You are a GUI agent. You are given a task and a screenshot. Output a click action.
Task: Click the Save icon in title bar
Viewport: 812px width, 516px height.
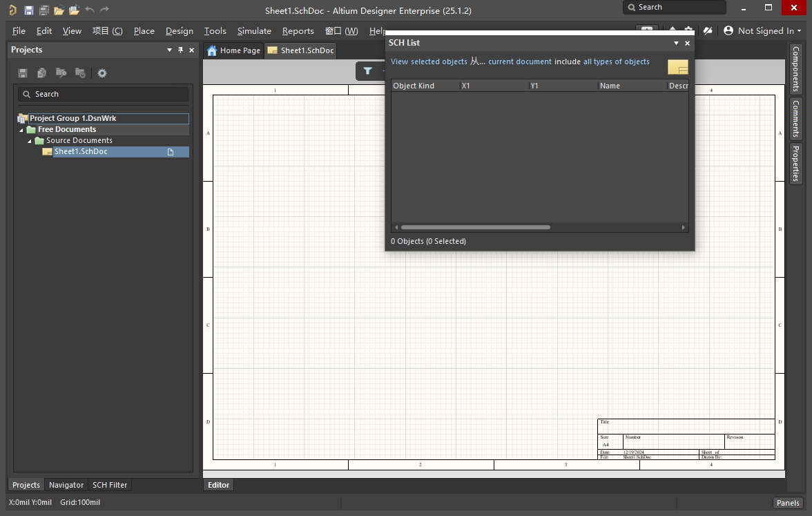click(29, 10)
